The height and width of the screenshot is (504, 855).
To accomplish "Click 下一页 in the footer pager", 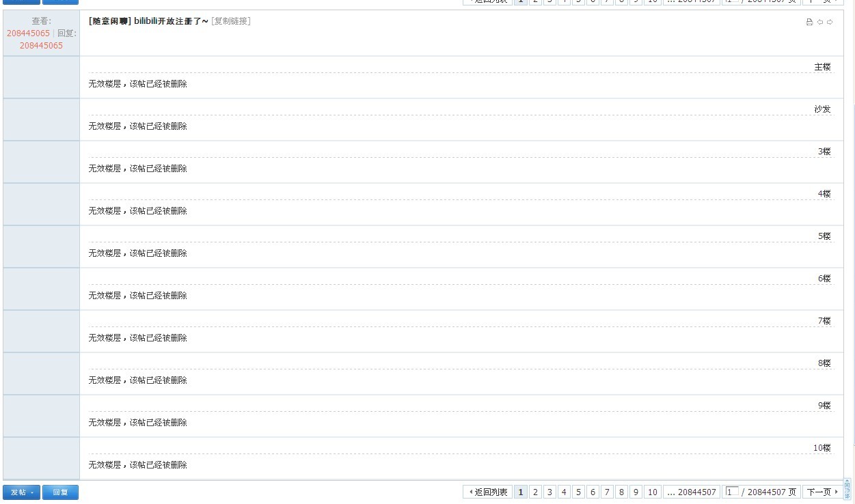I will [x=822, y=492].
